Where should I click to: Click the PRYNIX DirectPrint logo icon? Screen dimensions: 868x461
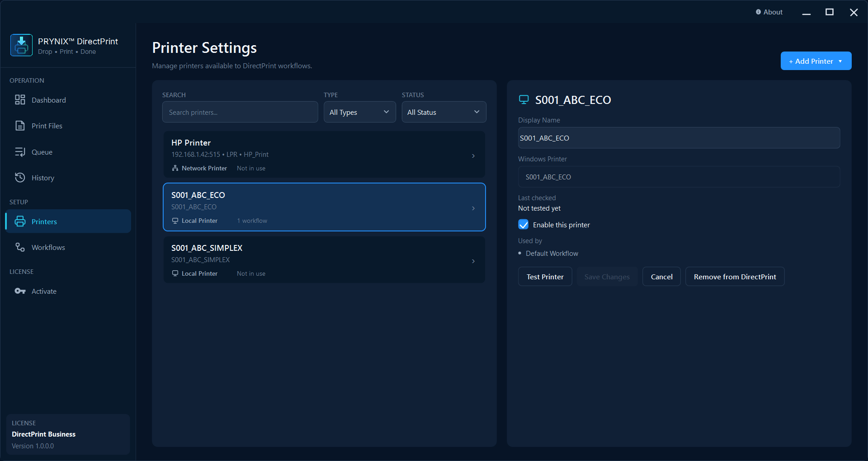[21, 45]
